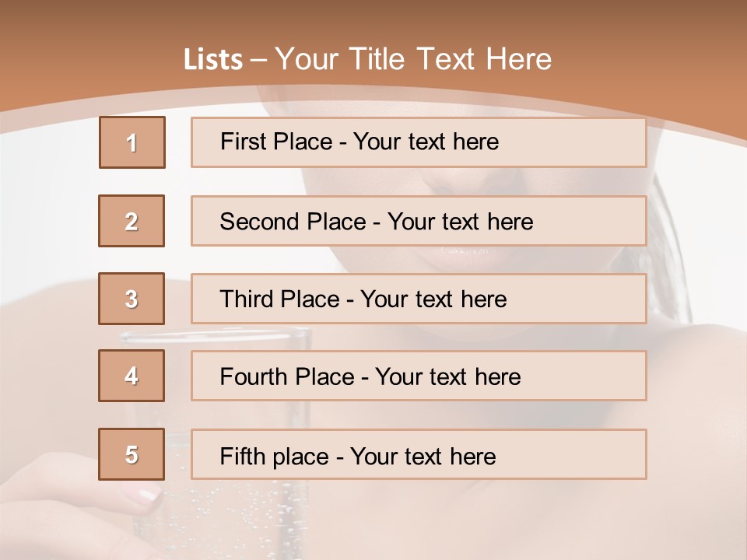The height and width of the screenshot is (560, 747).
Task: Select the "First Place" text box
Action: [x=419, y=142]
